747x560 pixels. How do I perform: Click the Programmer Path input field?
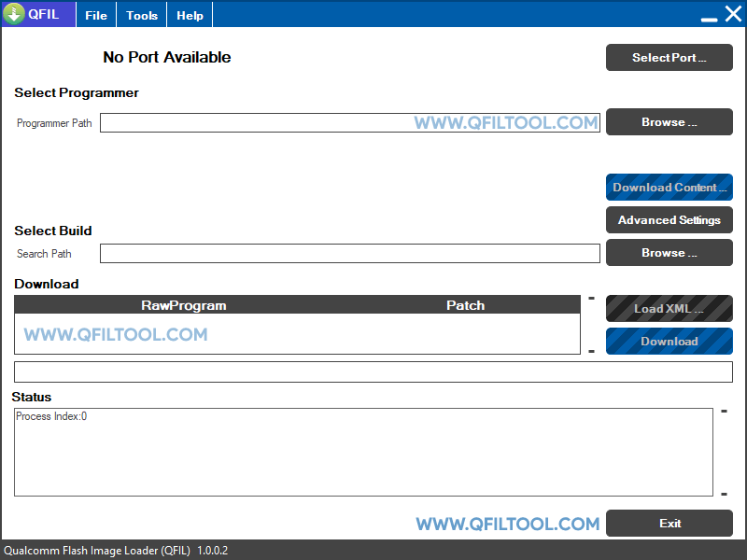pos(350,122)
